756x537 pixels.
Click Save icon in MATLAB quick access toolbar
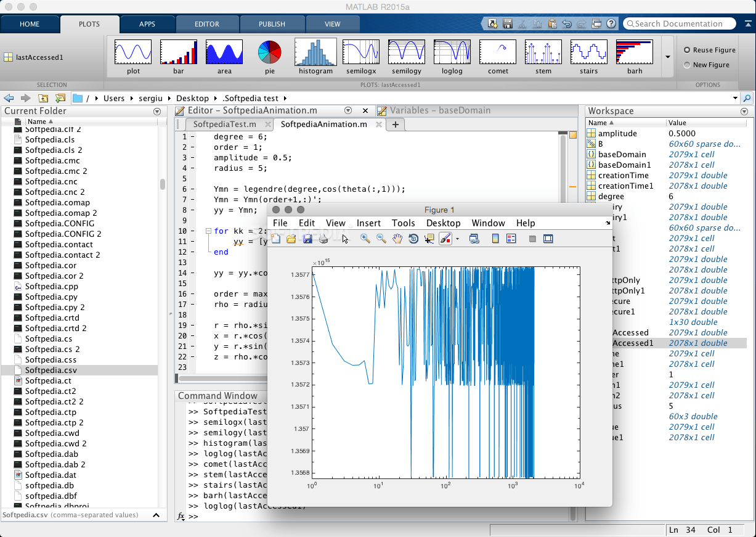point(508,23)
